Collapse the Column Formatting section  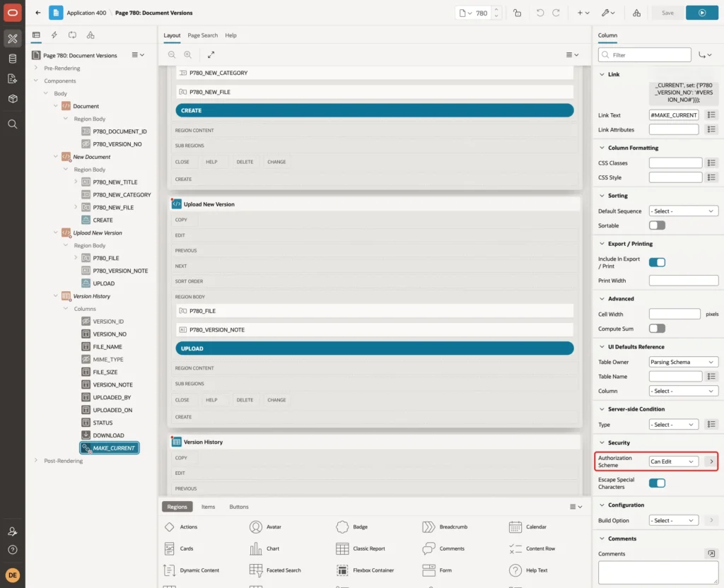[x=602, y=148]
